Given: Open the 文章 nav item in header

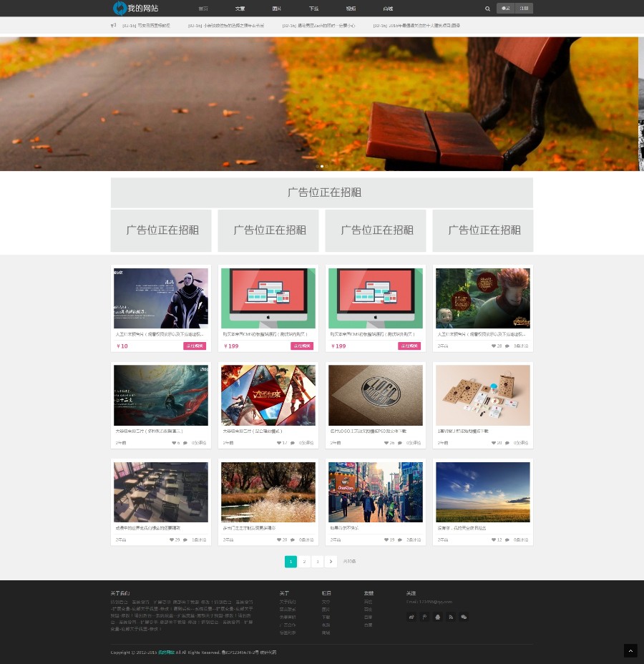Looking at the screenshot, I should [x=240, y=9].
